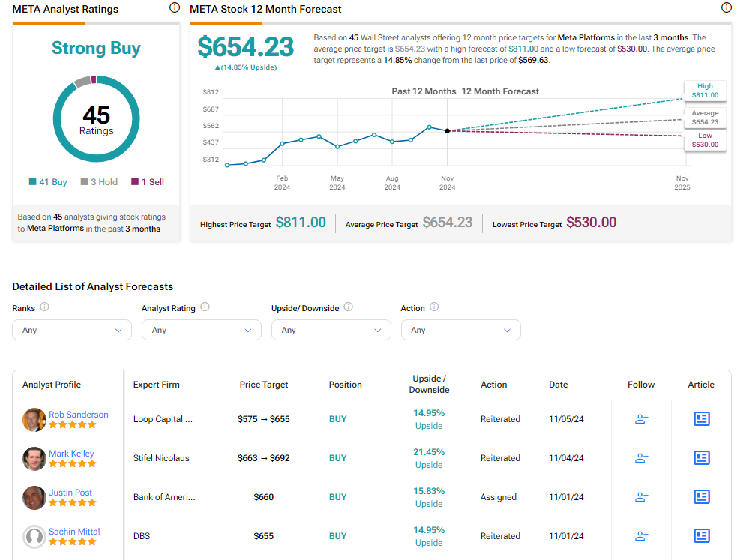The height and width of the screenshot is (560, 740).
Task: Click Justin Post's profile photo
Action: (x=34, y=497)
